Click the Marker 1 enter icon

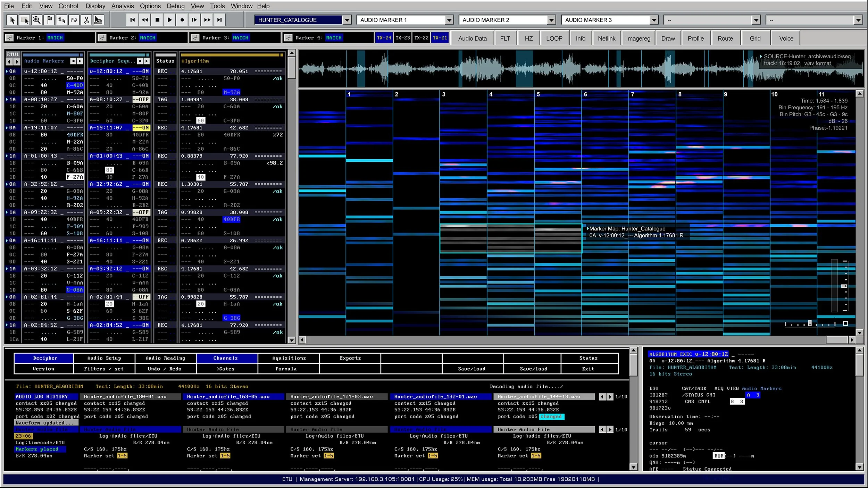click(x=10, y=38)
